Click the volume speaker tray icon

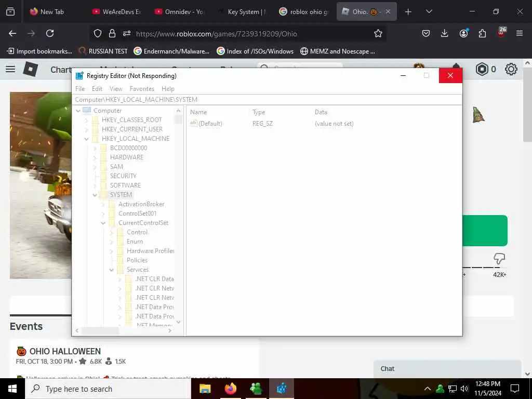[x=464, y=389]
